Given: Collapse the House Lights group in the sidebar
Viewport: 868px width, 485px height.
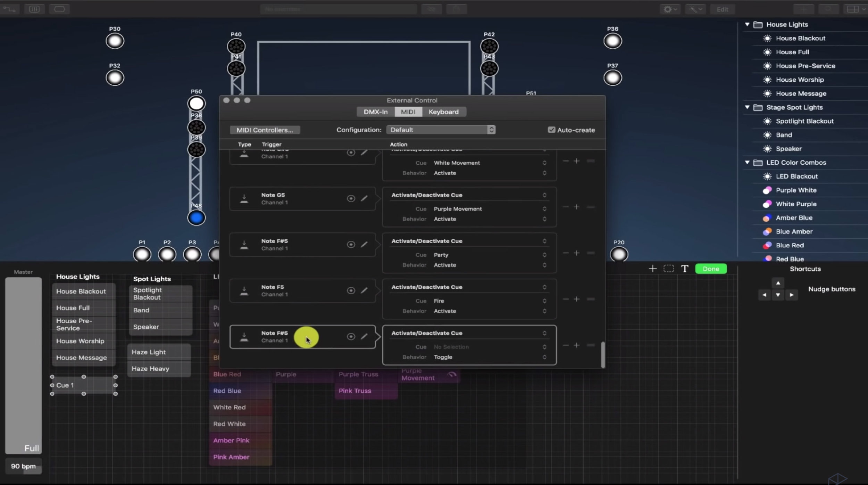Looking at the screenshot, I should 747,24.
